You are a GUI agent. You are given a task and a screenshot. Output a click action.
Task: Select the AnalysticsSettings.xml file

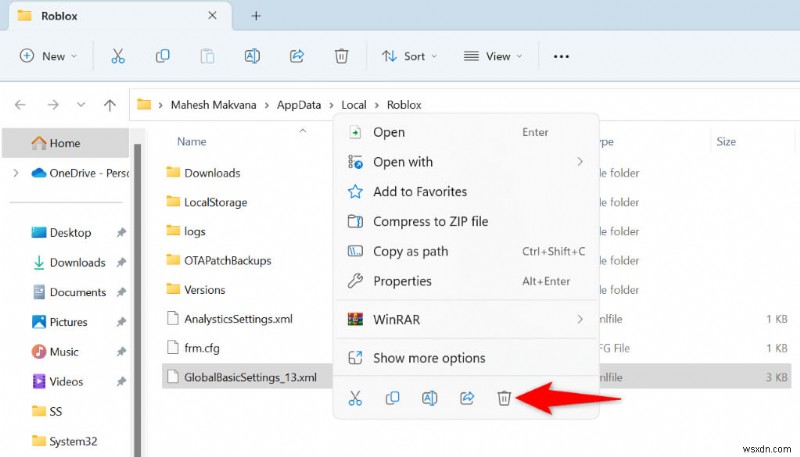pyautogui.click(x=230, y=319)
